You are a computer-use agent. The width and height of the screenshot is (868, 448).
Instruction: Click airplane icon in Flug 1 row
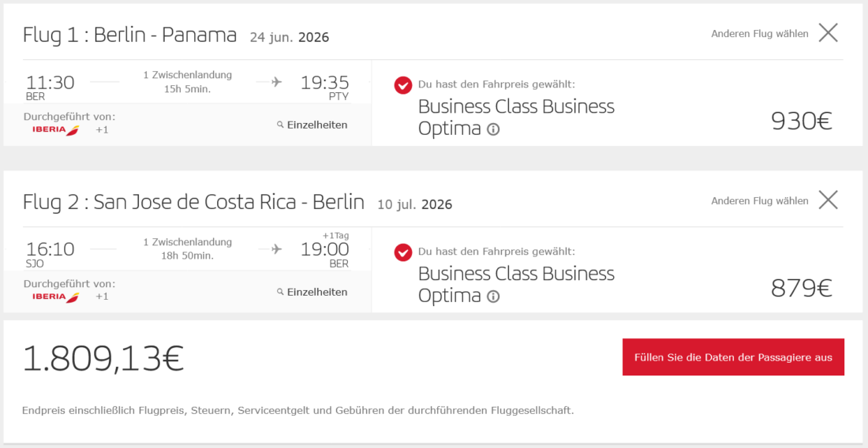click(x=276, y=81)
